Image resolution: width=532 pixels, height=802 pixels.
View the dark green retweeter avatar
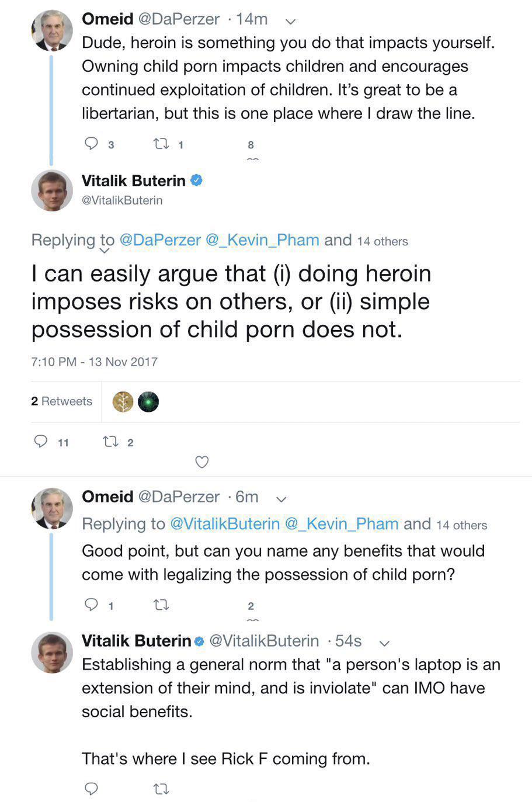[148, 402]
